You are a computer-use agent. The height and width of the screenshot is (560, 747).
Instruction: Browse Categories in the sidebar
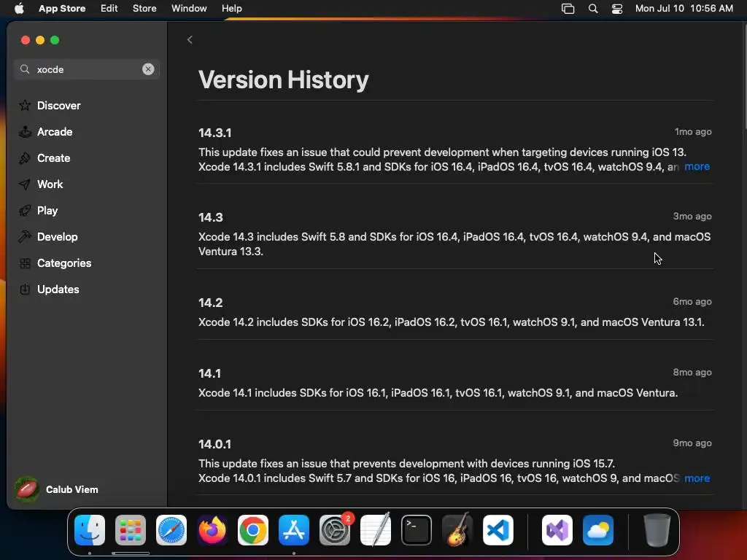pos(64,262)
